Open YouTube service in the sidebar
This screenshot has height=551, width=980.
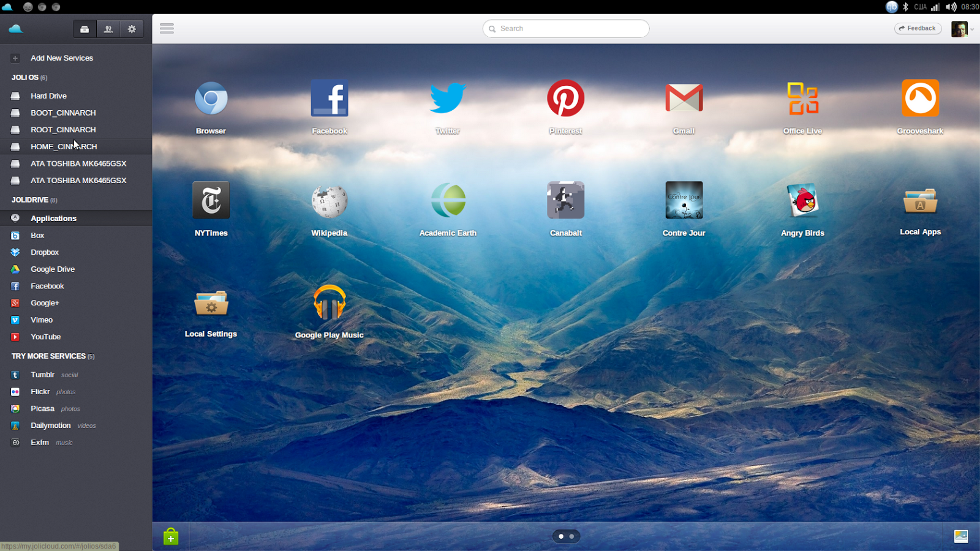point(76,337)
